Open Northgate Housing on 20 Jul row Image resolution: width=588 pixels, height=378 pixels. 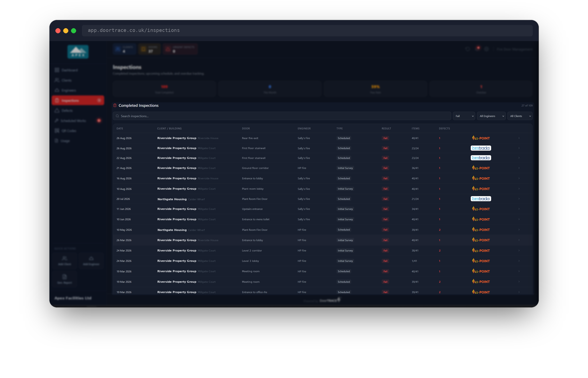coord(172,199)
